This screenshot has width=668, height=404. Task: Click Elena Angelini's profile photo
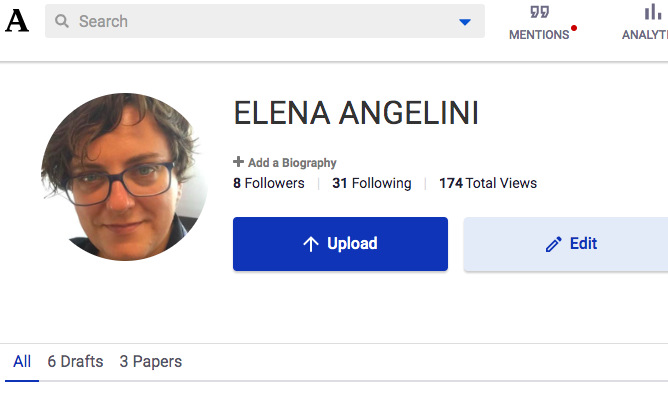pos(124,177)
